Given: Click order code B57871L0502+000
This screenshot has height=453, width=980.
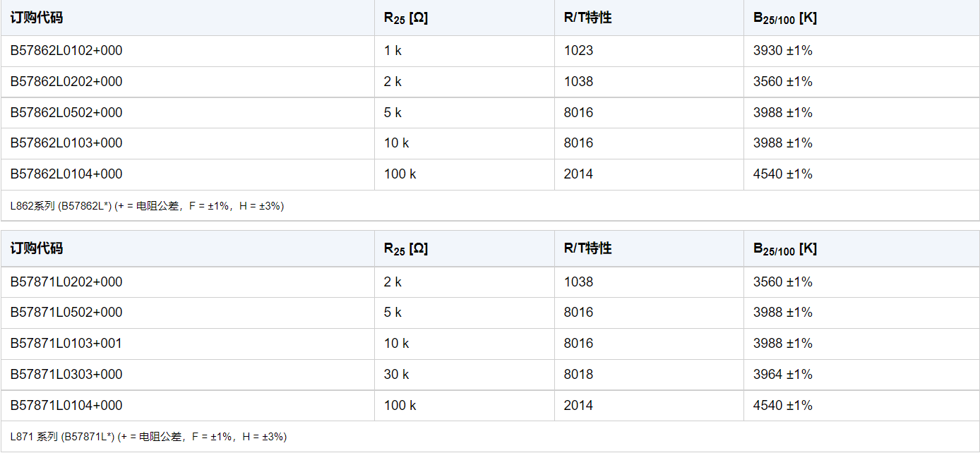Looking at the screenshot, I should pyautogui.click(x=66, y=313).
